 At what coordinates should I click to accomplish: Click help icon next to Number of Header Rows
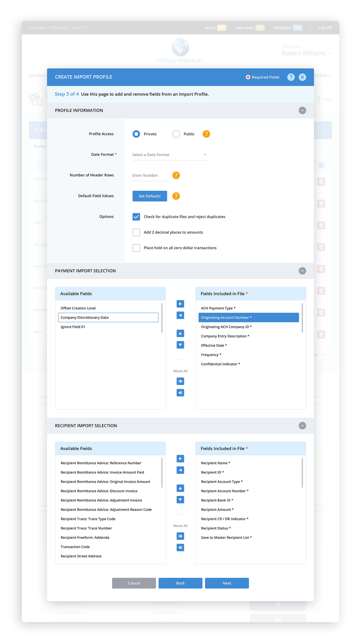pyautogui.click(x=176, y=175)
